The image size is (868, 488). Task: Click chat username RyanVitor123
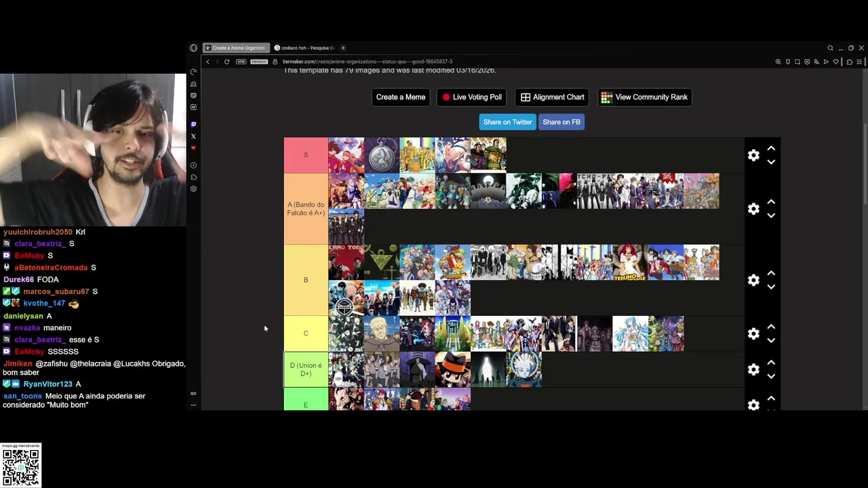pyautogui.click(x=47, y=384)
